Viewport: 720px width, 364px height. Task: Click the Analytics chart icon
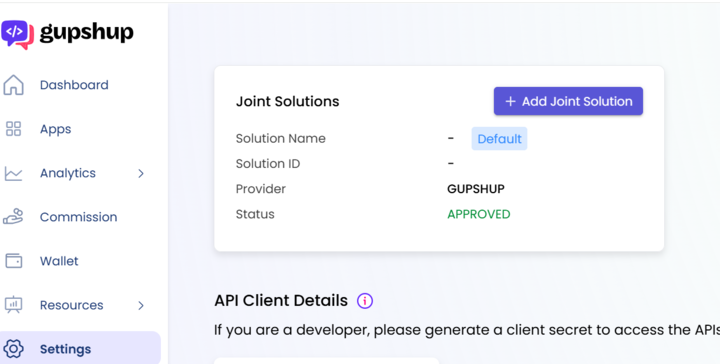13,173
